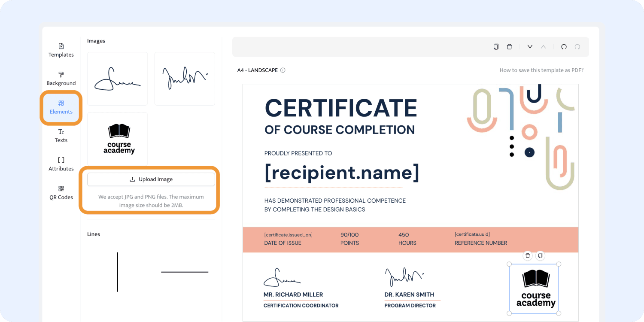Insert the course academy logo thumbnail from Images
The height and width of the screenshot is (322, 644).
[x=118, y=139]
